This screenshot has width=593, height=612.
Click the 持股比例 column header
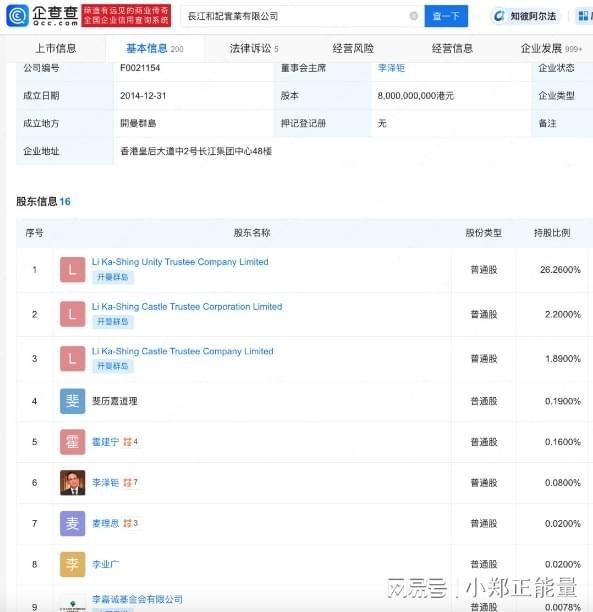click(552, 233)
